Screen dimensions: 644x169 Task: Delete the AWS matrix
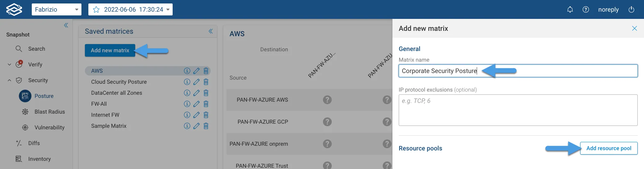[206, 71]
